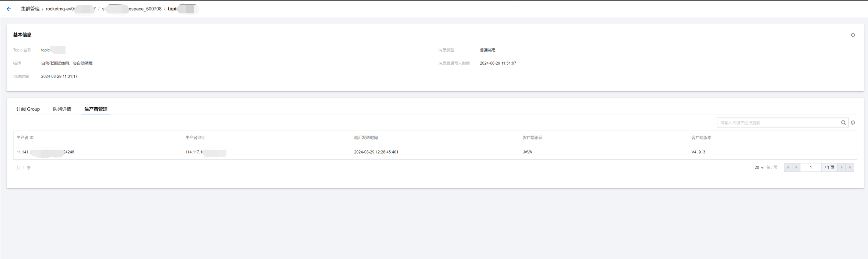
Task: Click the description 自动化测试使用，会自动清理
Action: coord(67,63)
